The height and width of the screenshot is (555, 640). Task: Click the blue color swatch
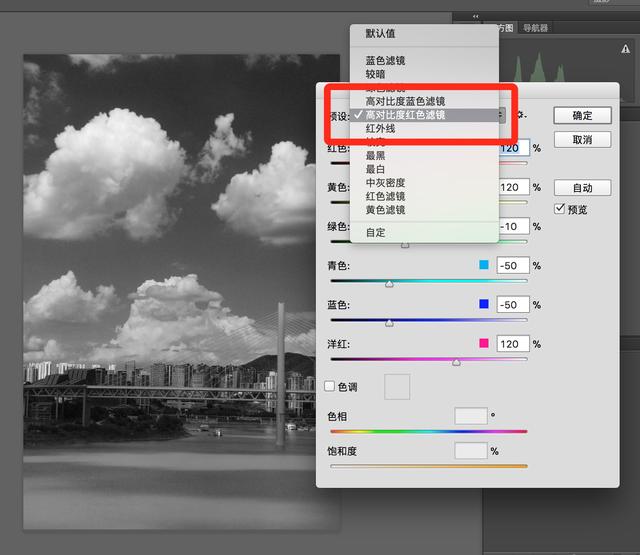(x=484, y=304)
